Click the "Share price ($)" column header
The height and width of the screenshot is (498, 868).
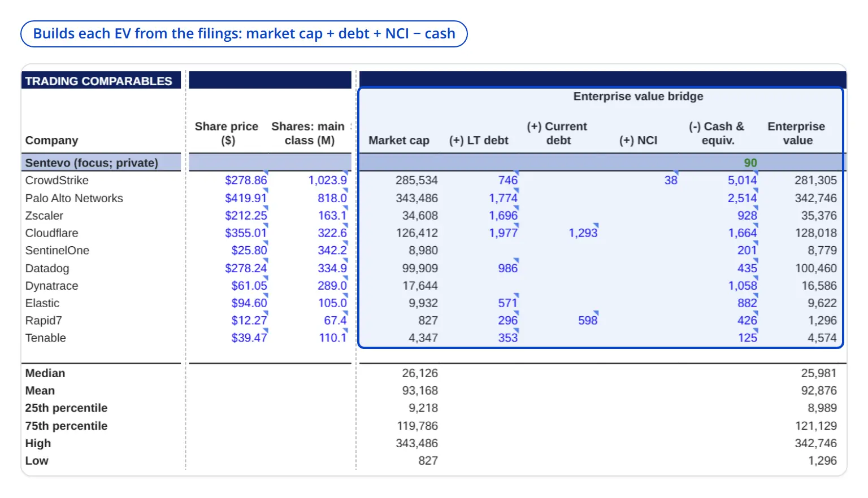click(x=227, y=133)
